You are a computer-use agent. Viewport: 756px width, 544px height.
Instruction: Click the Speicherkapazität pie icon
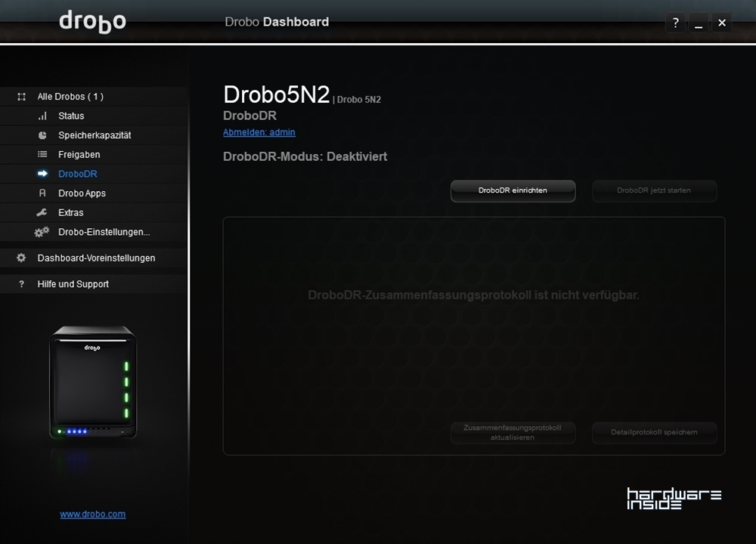coord(42,135)
